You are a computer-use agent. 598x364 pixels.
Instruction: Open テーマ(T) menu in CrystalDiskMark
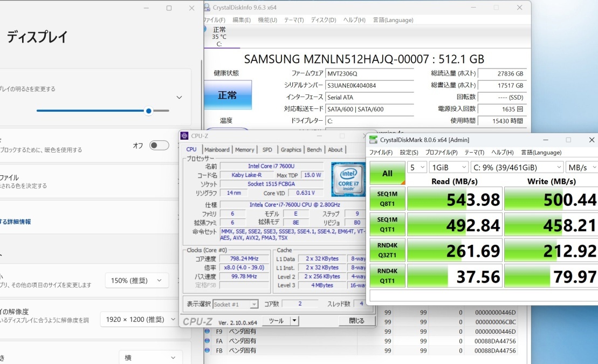click(x=474, y=152)
